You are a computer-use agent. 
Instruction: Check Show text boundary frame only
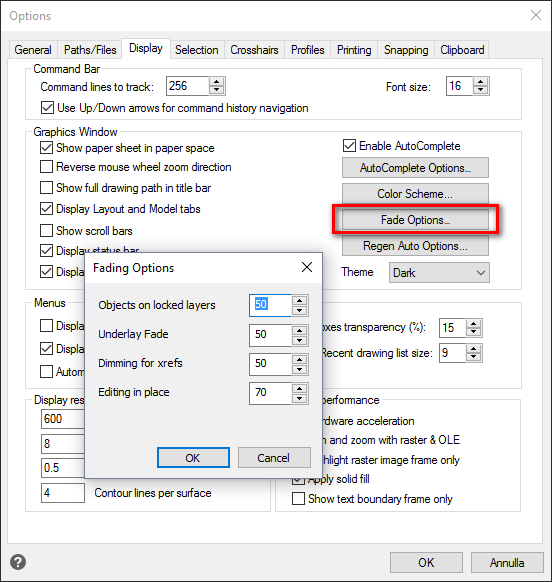(298, 498)
